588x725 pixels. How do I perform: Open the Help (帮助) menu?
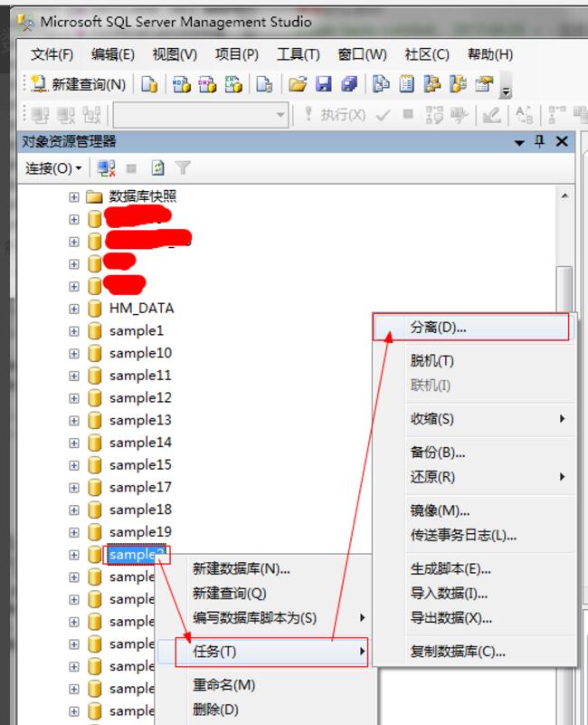coord(490,54)
